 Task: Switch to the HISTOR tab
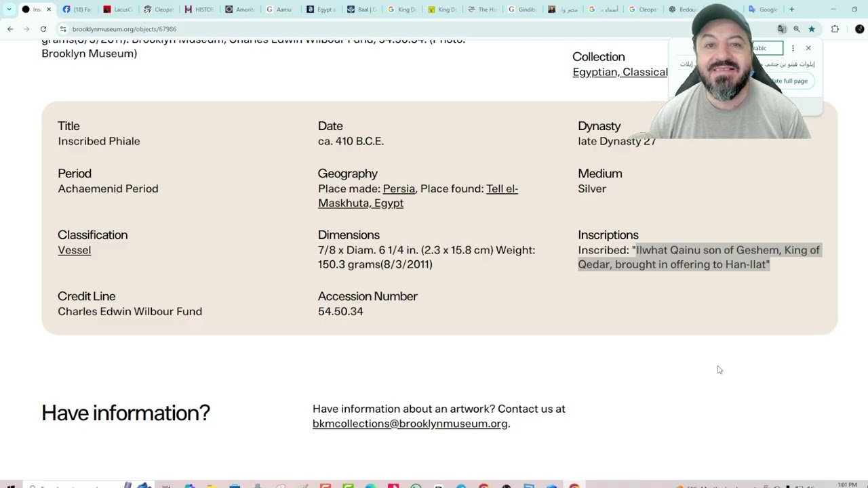pyautogui.click(x=200, y=9)
